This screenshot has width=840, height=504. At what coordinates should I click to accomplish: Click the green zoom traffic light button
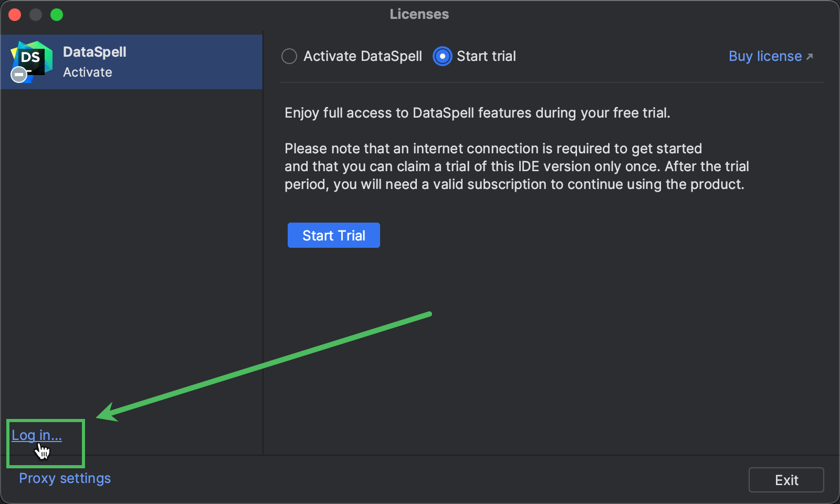tap(57, 14)
